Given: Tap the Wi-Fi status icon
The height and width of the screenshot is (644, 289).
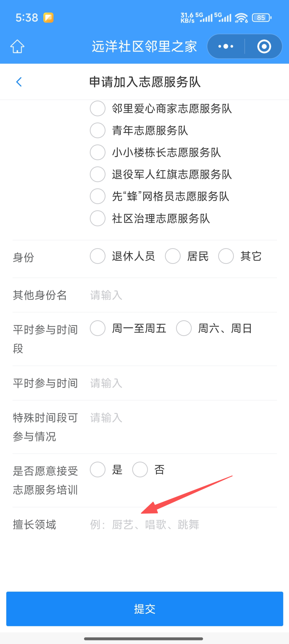Looking at the screenshot, I should (241, 18).
